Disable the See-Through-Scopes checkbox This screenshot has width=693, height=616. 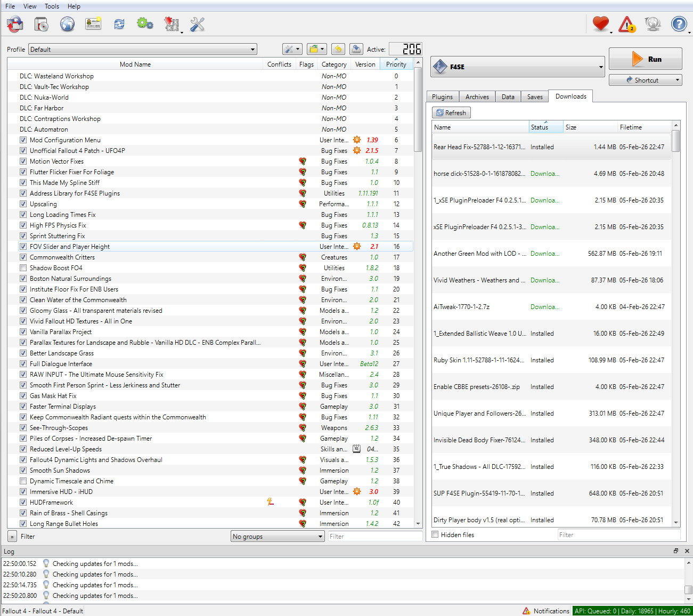(23, 428)
